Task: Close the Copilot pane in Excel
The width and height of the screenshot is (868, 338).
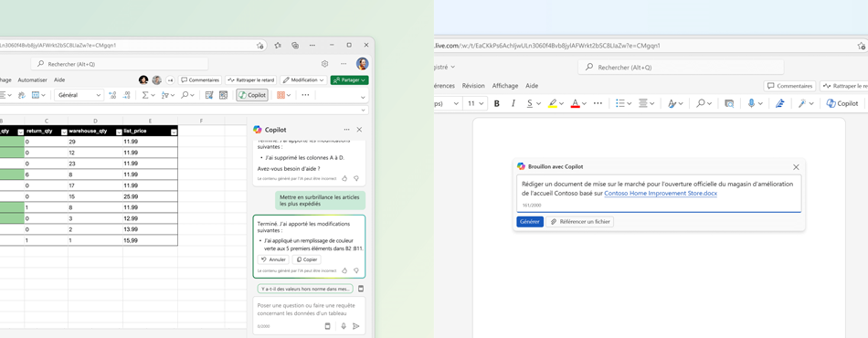Action: [359, 130]
